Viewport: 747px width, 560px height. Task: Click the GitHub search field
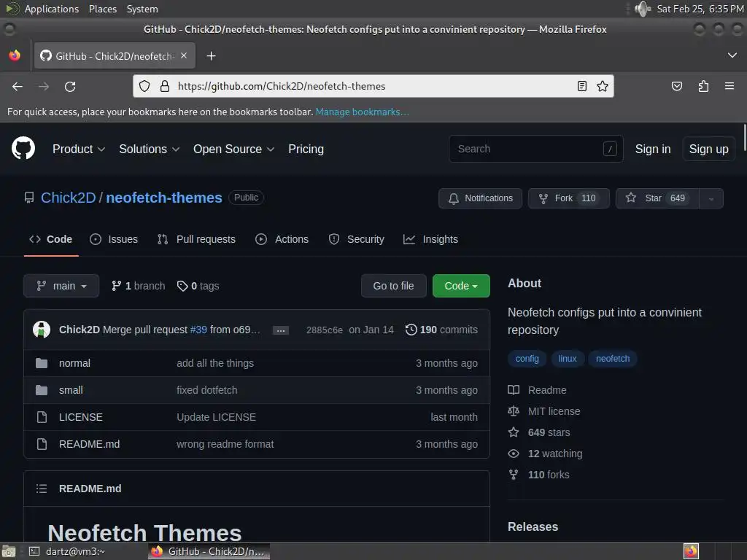tap(536, 149)
